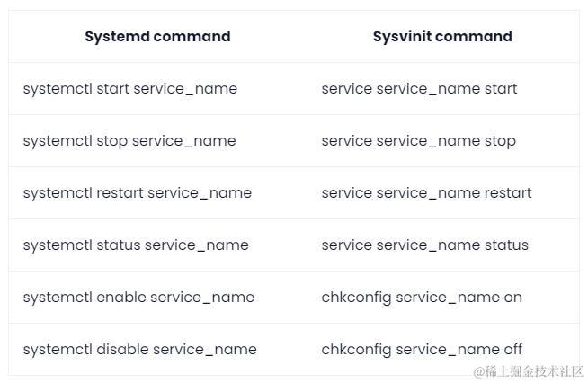Click the systemctl status service_name cell

(x=136, y=245)
